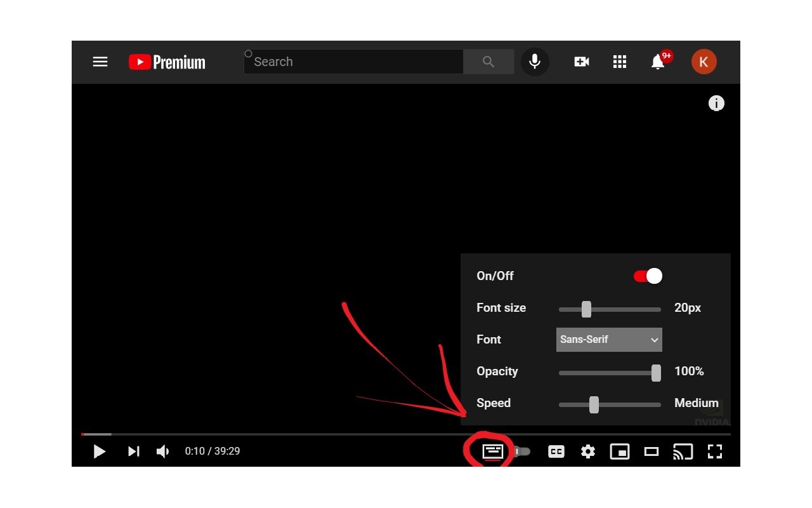
Task: Open the scrolling chat overlay settings icon
Action: pyautogui.click(x=493, y=451)
